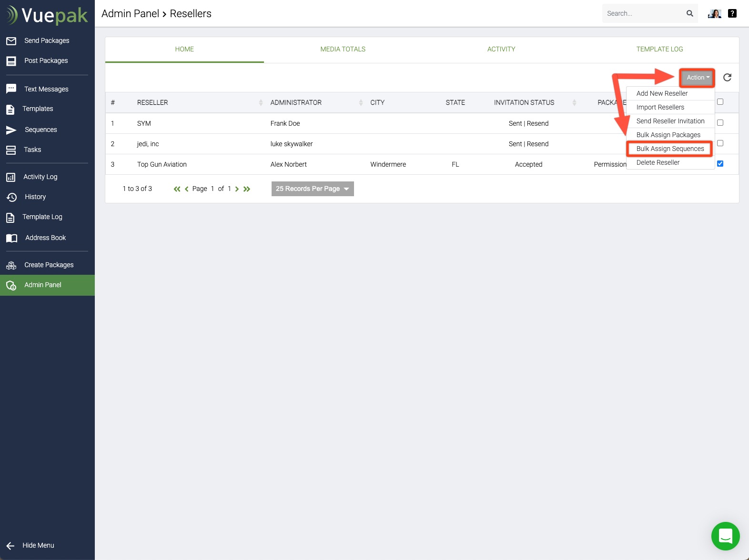The image size is (749, 560).
Task: Open the user profile avatar
Action: [x=714, y=14]
